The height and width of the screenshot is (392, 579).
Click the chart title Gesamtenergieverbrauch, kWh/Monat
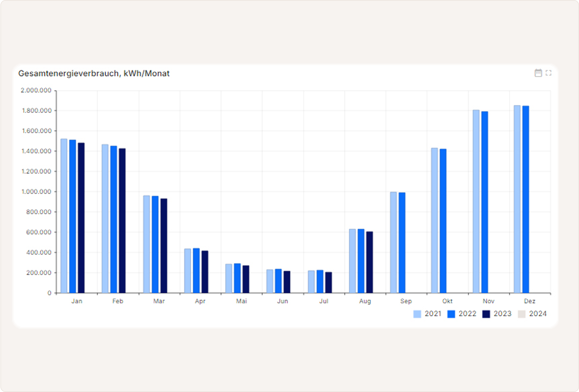point(94,73)
